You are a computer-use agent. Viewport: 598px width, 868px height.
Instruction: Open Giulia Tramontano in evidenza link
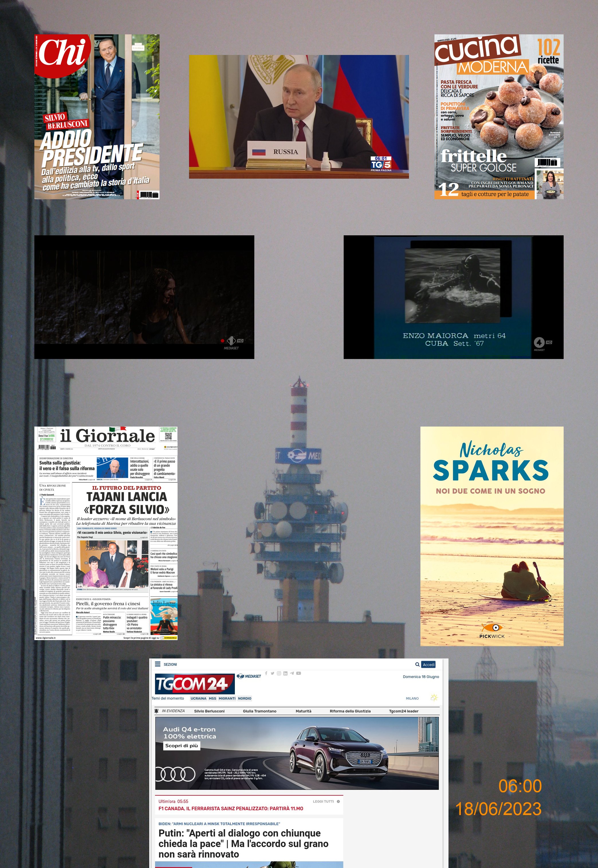[260, 711]
